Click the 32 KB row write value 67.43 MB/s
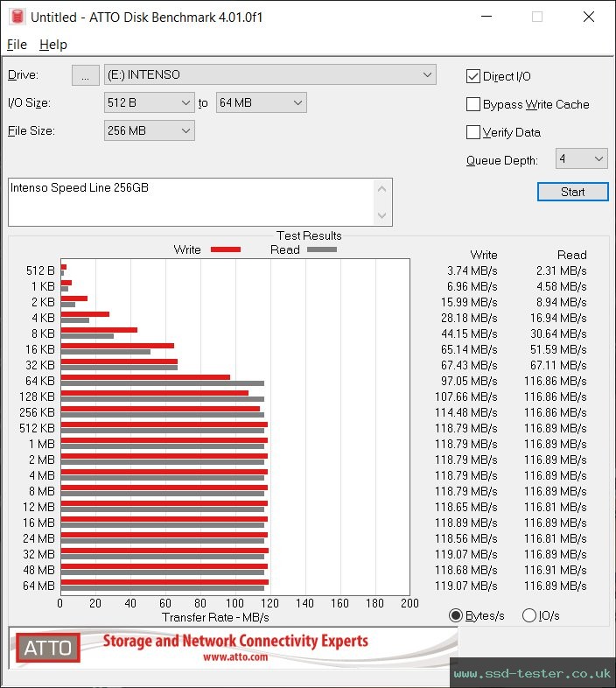Screen dimensions: 616x688 (x=469, y=365)
